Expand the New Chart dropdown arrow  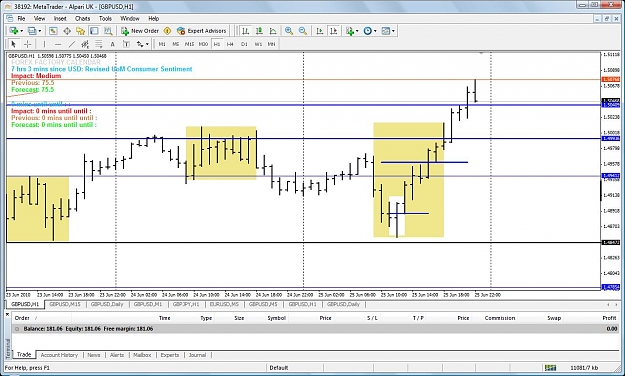[21, 31]
